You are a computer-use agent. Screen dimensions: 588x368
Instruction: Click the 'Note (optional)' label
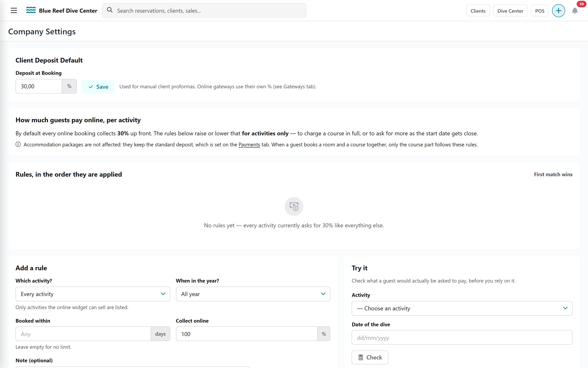coord(34,360)
